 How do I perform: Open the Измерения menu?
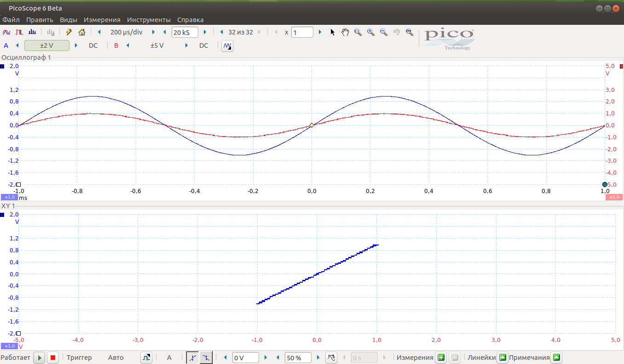[102, 20]
